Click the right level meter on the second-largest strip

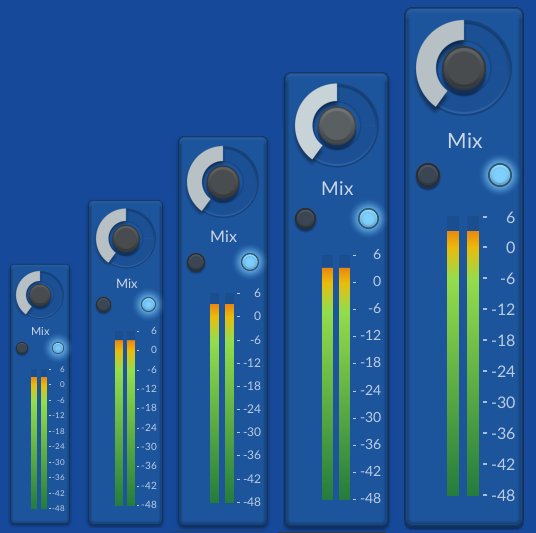[x=345, y=377]
